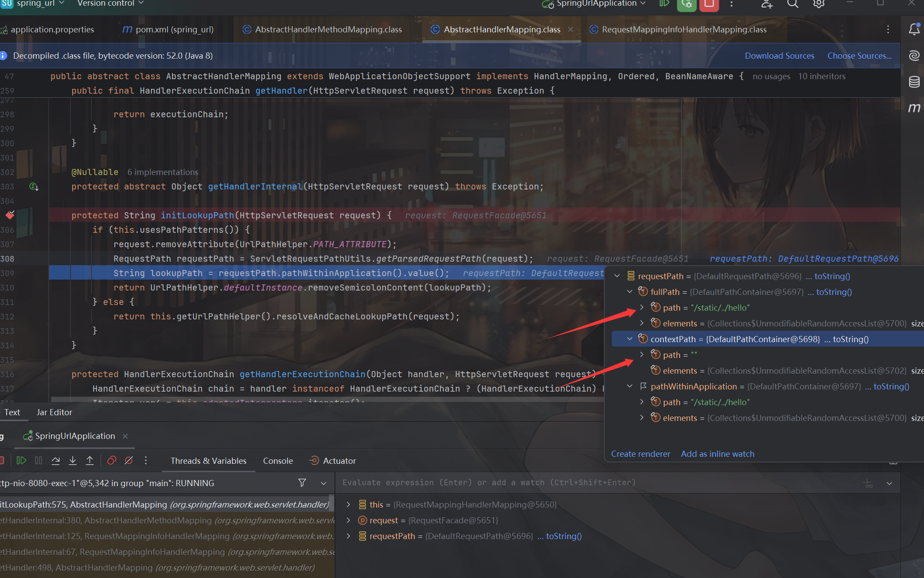Open the SpringUrlApplication run configuration dropdown
924x578 pixels.
(596, 4)
